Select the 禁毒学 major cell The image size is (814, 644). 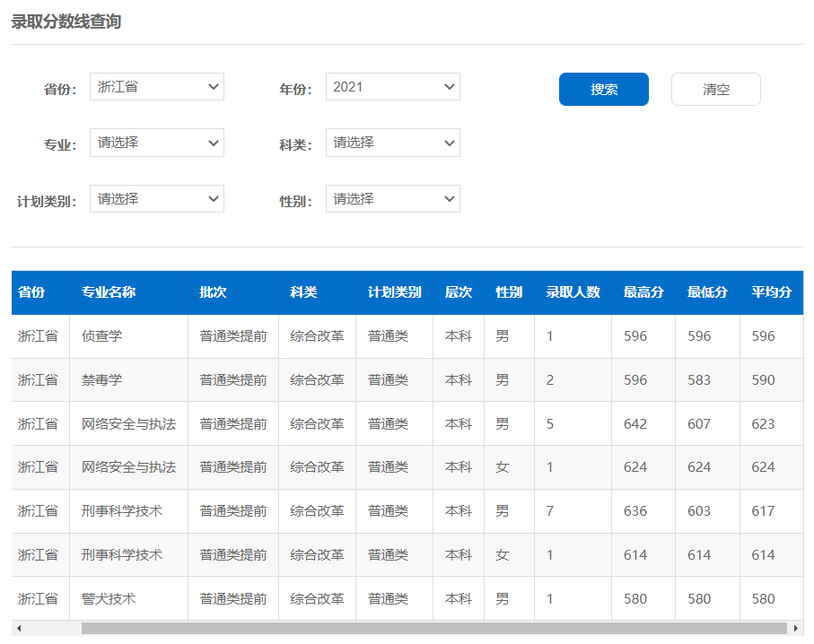pyautogui.click(x=102, y=380)
